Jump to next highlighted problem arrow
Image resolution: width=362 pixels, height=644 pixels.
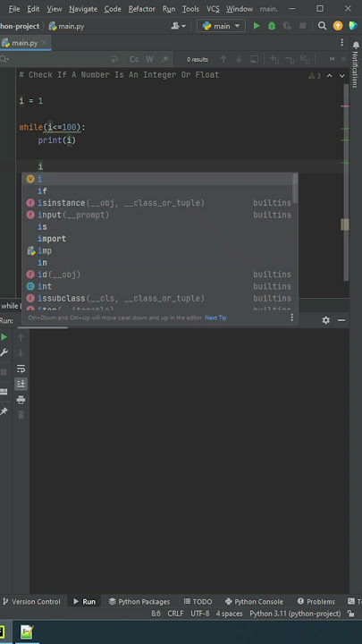[x=341, y=76]
